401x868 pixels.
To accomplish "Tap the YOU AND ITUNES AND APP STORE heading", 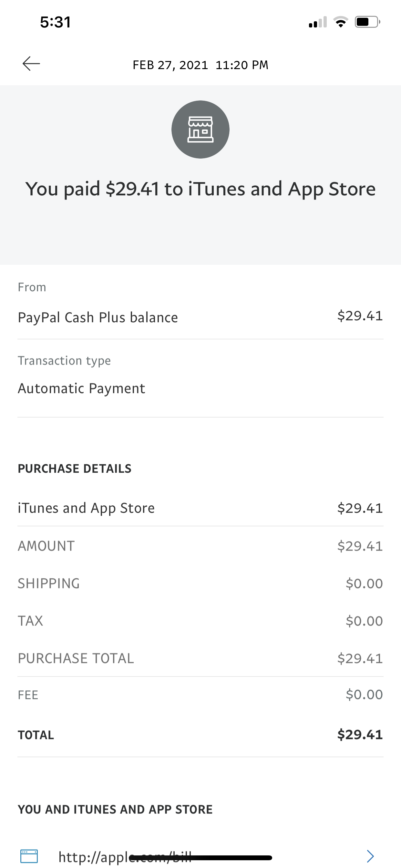I will [115, 809].
